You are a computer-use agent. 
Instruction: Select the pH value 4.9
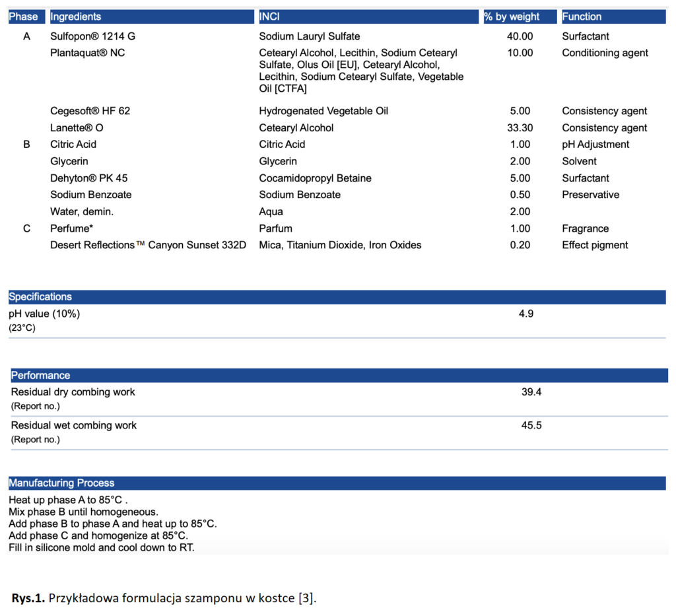(x=526, y=314)
